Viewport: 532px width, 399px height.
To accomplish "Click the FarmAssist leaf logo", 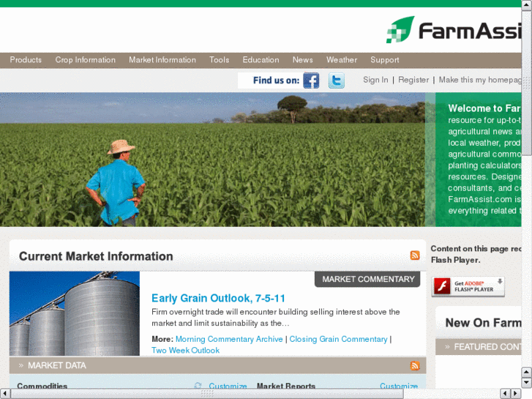I will 400,29.
